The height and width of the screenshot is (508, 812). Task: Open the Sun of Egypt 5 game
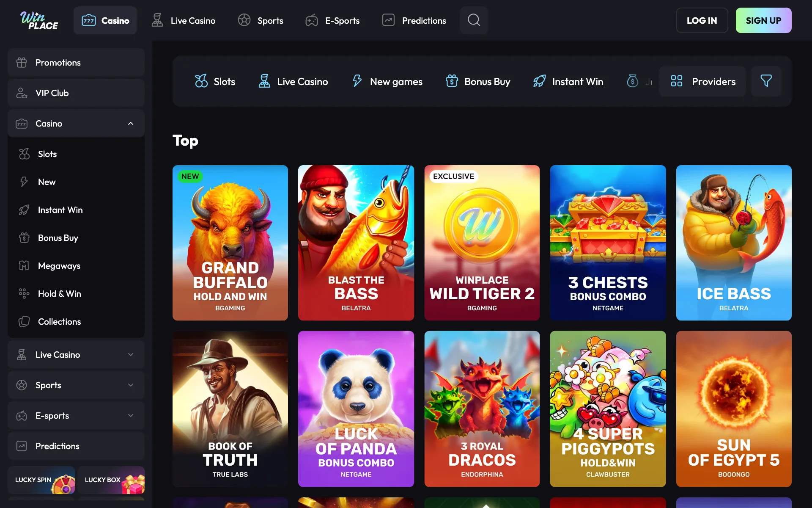tap(734, 409)
